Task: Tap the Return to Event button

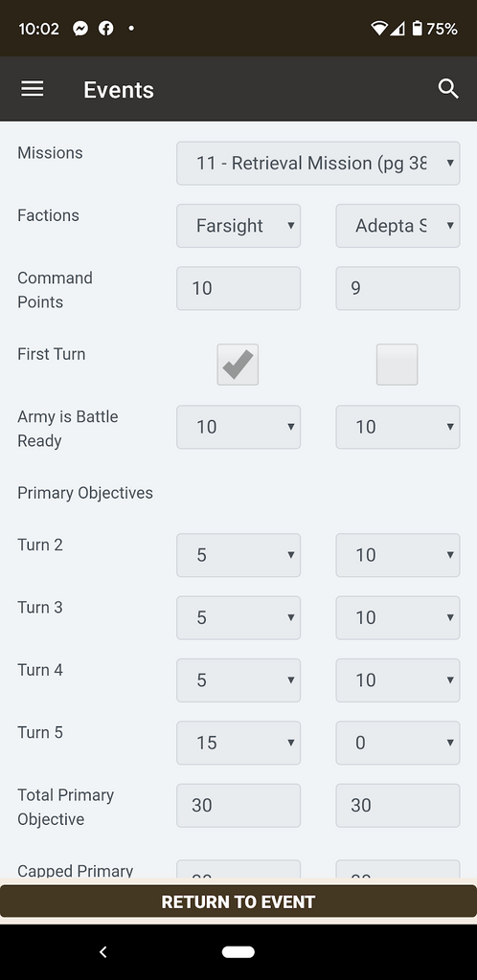Action: point(238,902)
